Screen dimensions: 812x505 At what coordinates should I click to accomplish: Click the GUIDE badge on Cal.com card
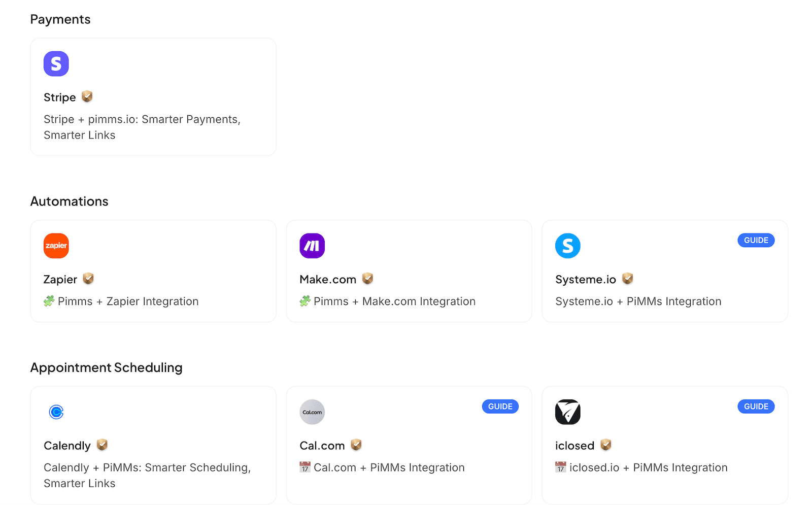pos(500,407)
